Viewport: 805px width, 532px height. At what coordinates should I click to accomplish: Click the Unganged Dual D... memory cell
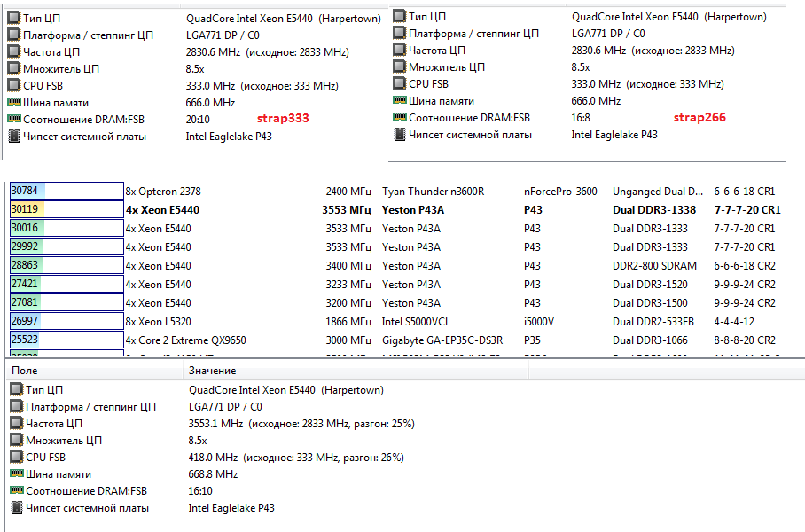pos(658,192)
